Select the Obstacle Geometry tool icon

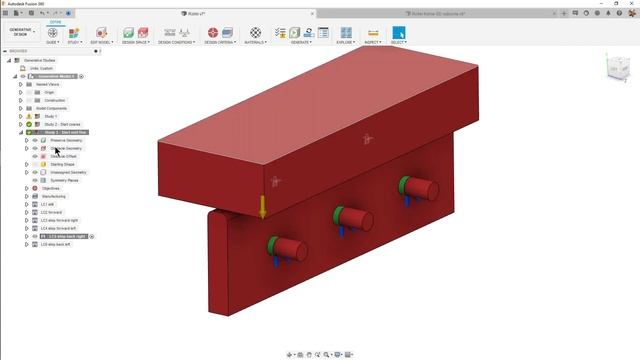point(143,33)
